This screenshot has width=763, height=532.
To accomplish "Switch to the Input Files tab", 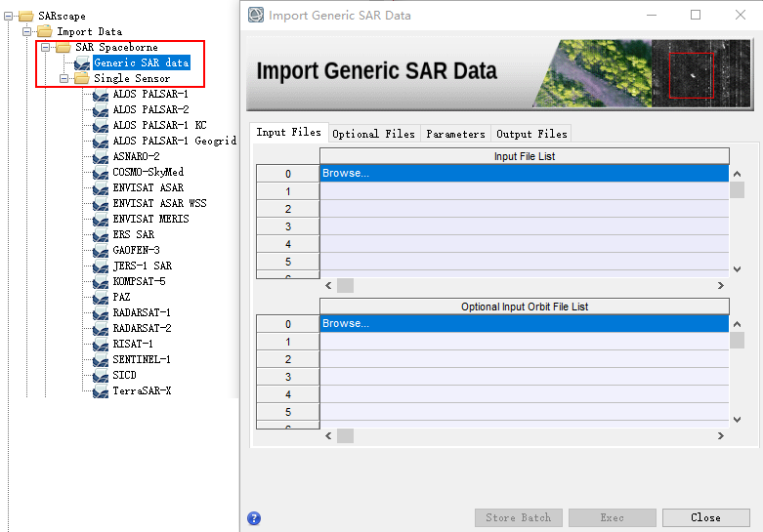I will point(288,133).
